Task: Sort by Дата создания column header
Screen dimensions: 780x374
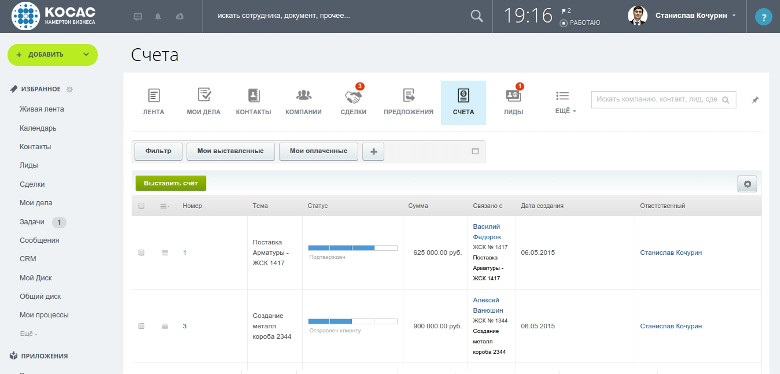Action: pyautogui.click(x=542, y=205)
